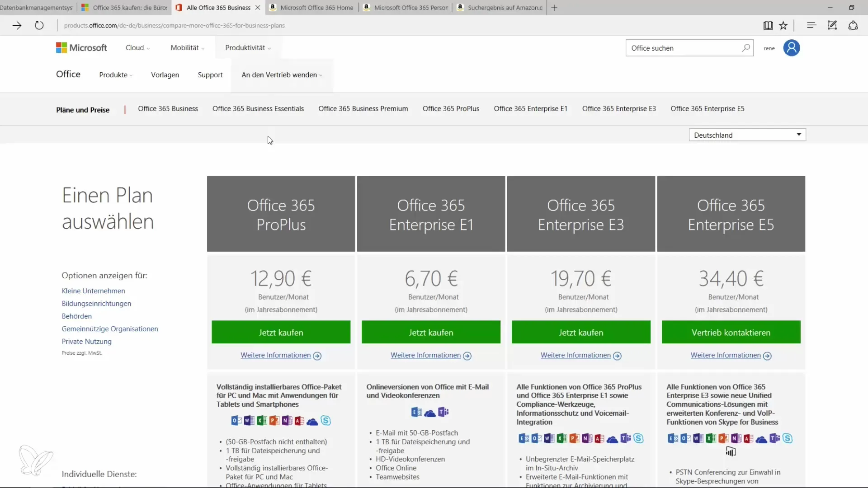Click Teams icon in Enterprise E1 column
The height and width of the screenshot is (488, 868).
443,412
